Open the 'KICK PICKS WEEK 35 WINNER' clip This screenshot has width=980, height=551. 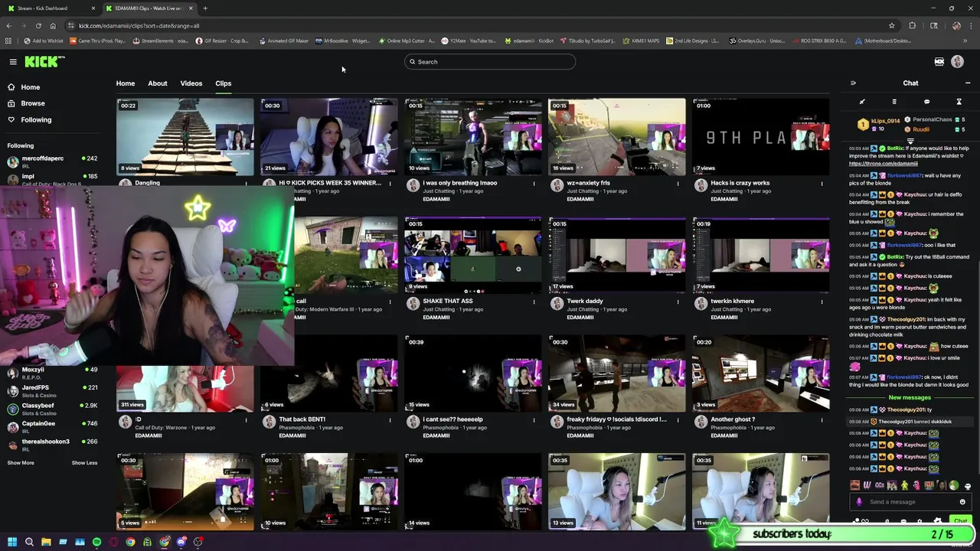329,136
